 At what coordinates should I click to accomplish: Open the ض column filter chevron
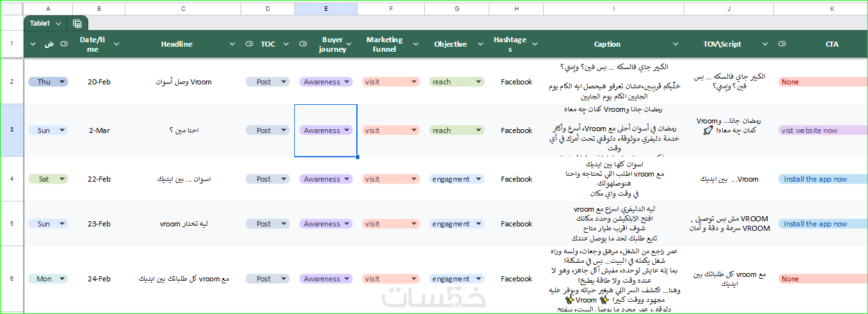pyautogui.click(x=34, y=44)
